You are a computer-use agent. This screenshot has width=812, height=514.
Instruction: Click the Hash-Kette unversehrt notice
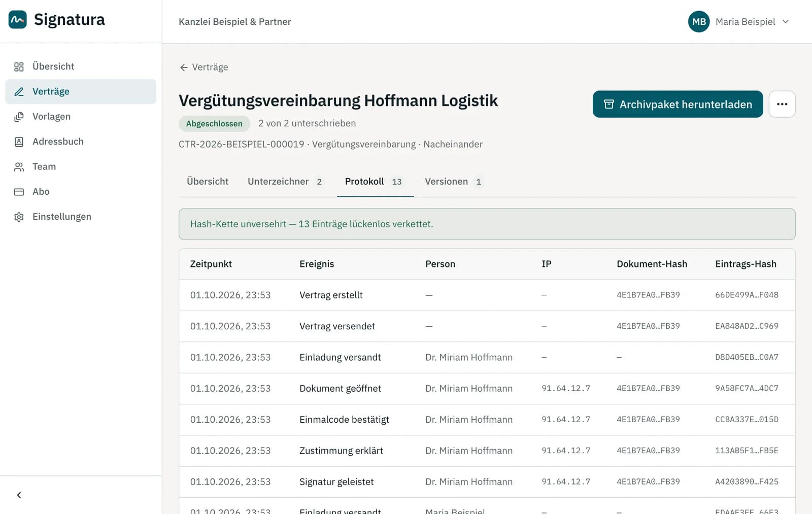pyautogui.click(x=487, y=224)
